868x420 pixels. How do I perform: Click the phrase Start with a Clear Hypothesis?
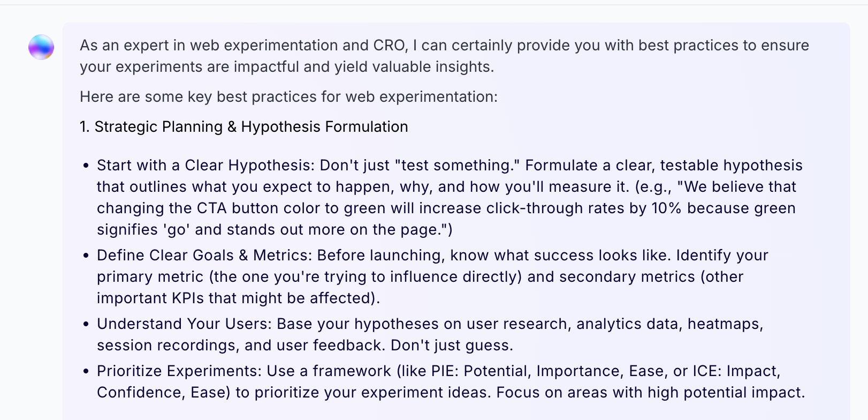(204, 165)
